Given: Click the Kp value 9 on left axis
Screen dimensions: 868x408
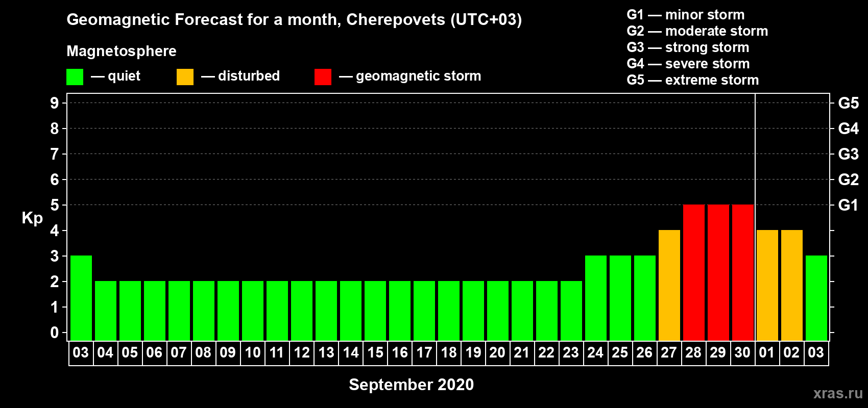Looking at the screenshot, I should 55,104.
